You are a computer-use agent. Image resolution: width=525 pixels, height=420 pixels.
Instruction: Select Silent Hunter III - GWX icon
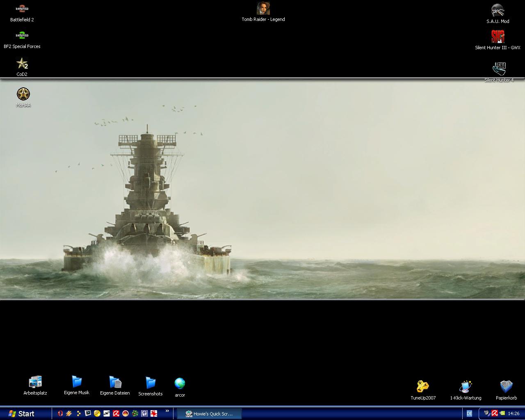498,40
